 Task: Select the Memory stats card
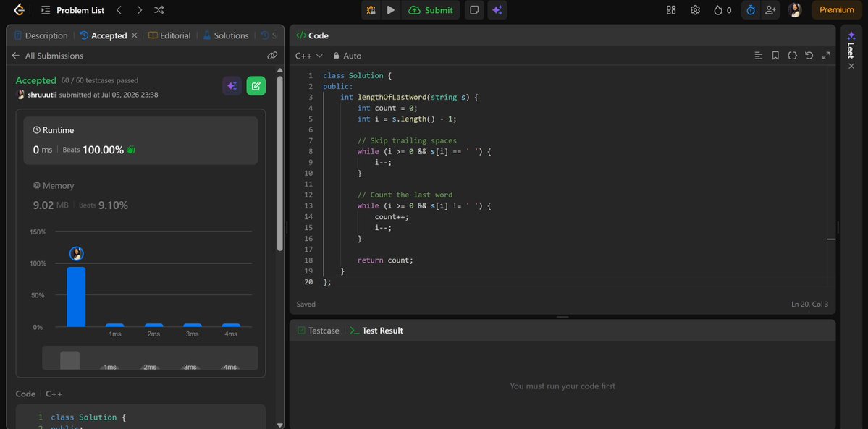pos(140,196)
